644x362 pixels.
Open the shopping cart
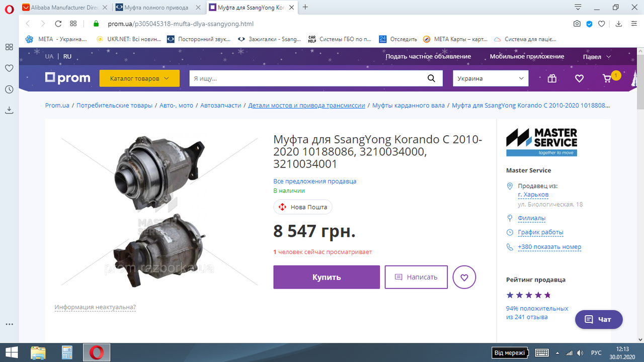(608, 78)
